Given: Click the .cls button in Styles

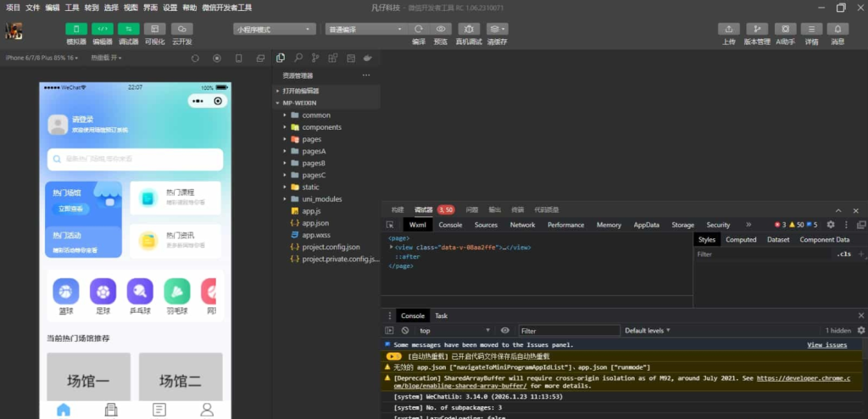Looking at the screenshot, I should tap(843, 254).
